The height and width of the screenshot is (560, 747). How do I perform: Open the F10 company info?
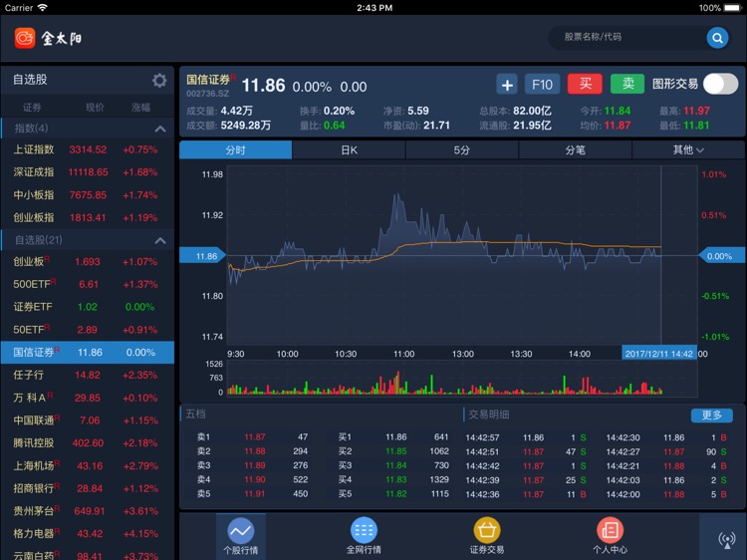[x=542, y=85]
